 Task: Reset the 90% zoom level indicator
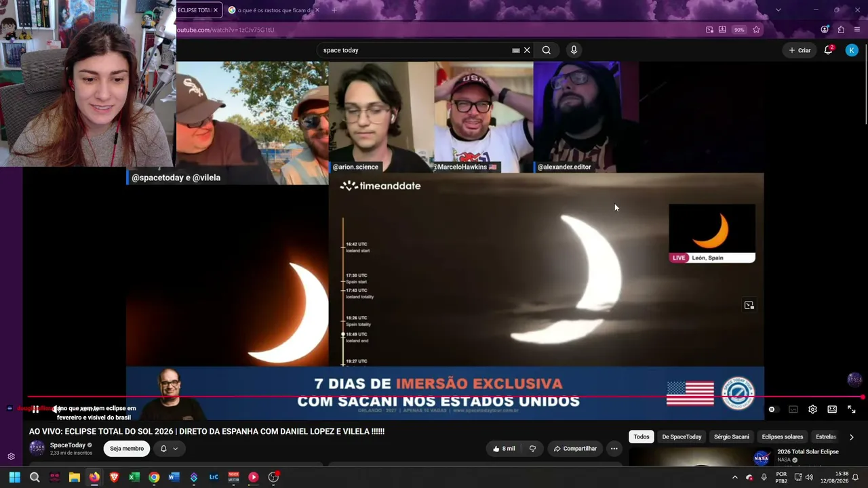click(x=739, y=30)
